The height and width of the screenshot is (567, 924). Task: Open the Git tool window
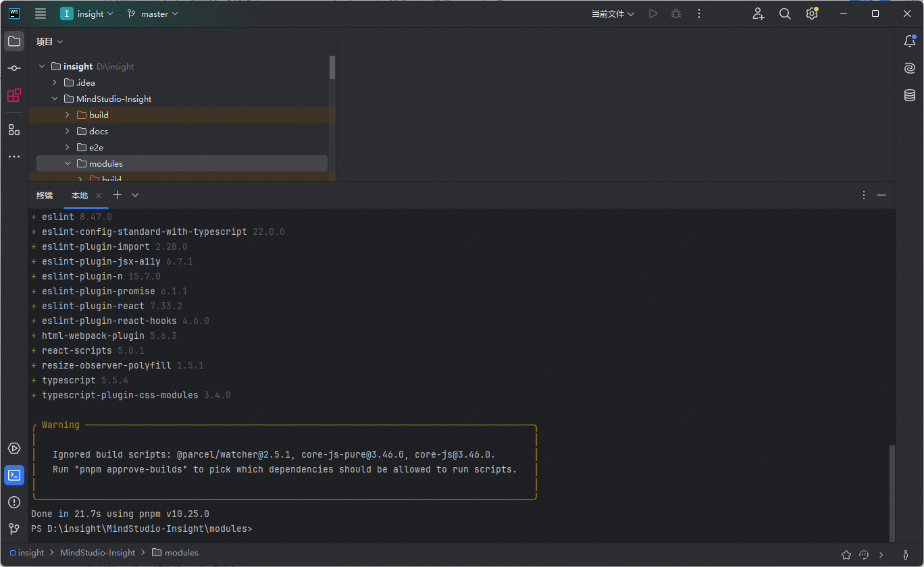(x=14, y=529)
